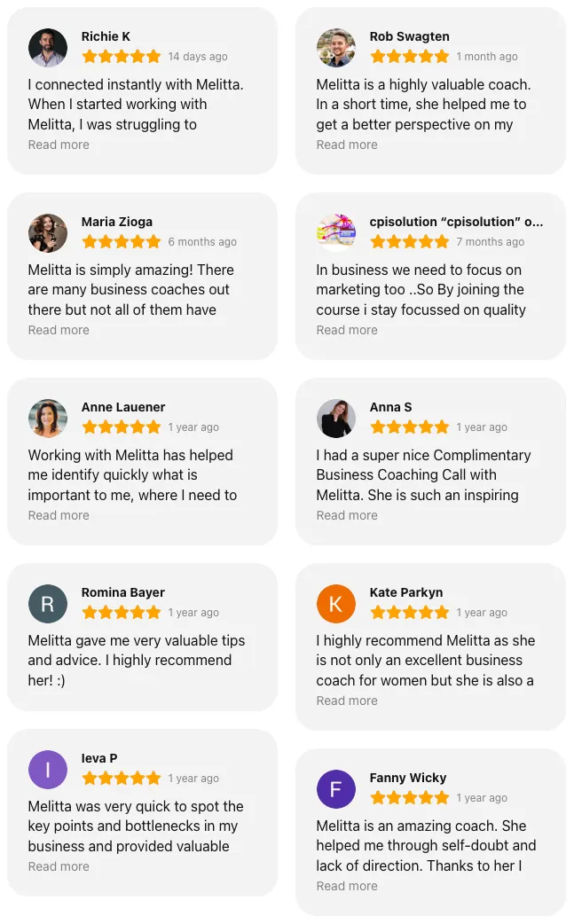Expand Richie K's review with Read more

59,145
